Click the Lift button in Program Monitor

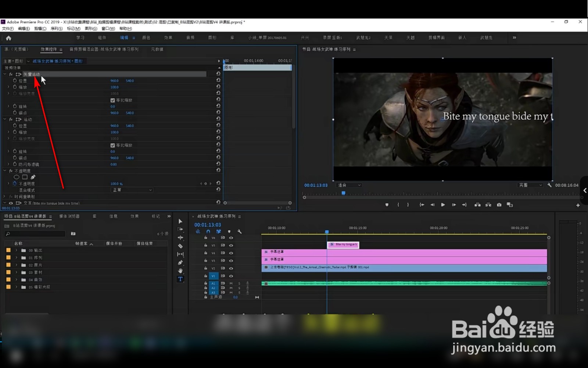477,205
